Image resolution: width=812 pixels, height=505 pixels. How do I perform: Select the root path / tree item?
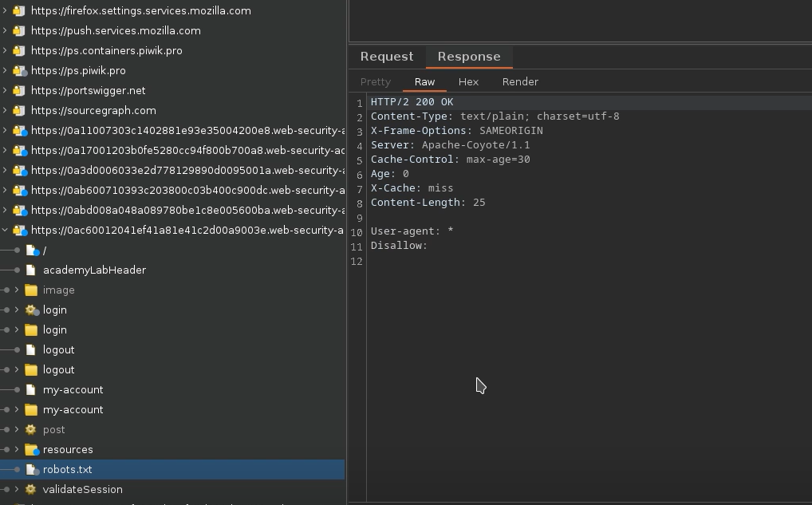45,250
